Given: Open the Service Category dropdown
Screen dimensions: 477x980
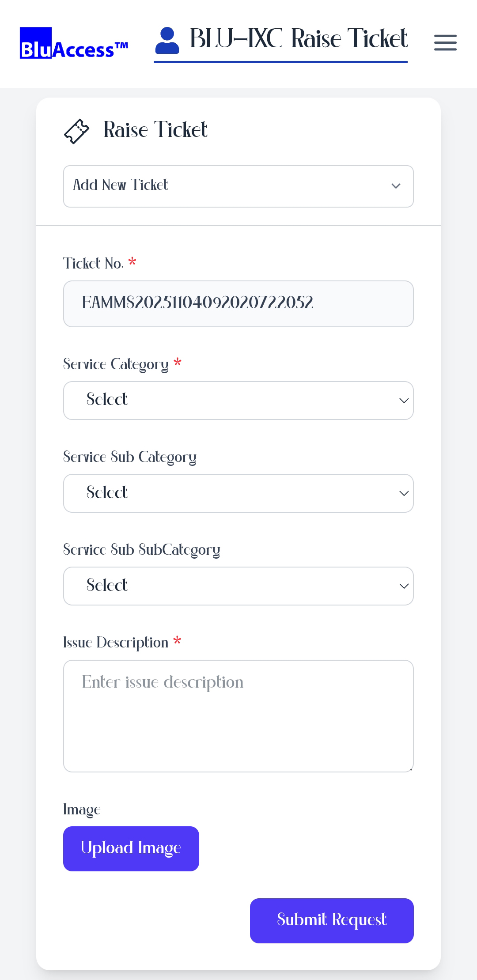Looking at the screenshot, I should (238, 400).
